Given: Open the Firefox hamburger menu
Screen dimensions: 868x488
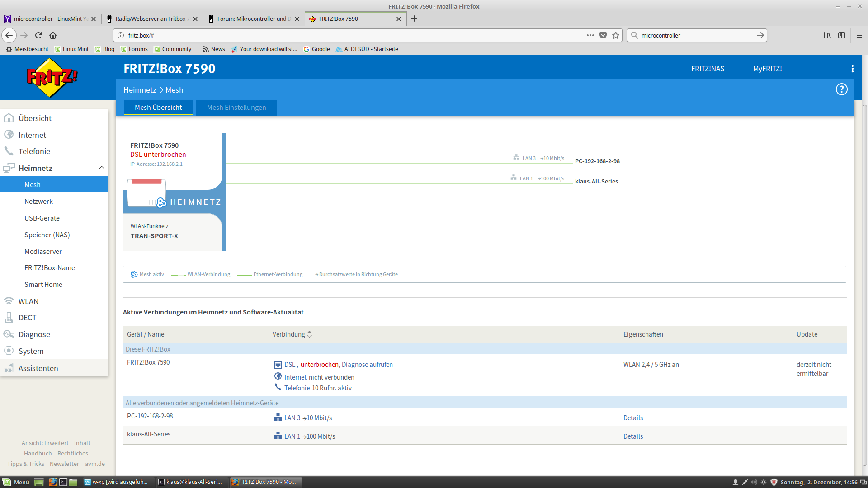Looking at the screenshot, I should pyautogui.click(x=859, y=35).
